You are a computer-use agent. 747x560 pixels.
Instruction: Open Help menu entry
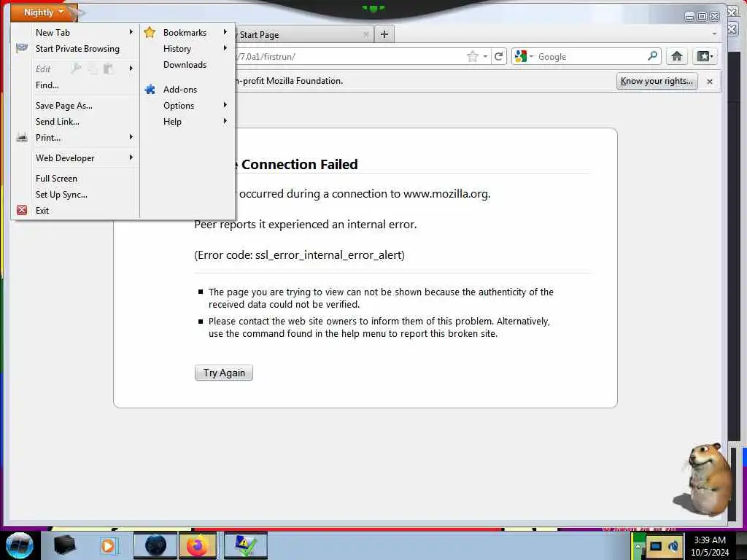pyautogui.click(x=172, y=122)
